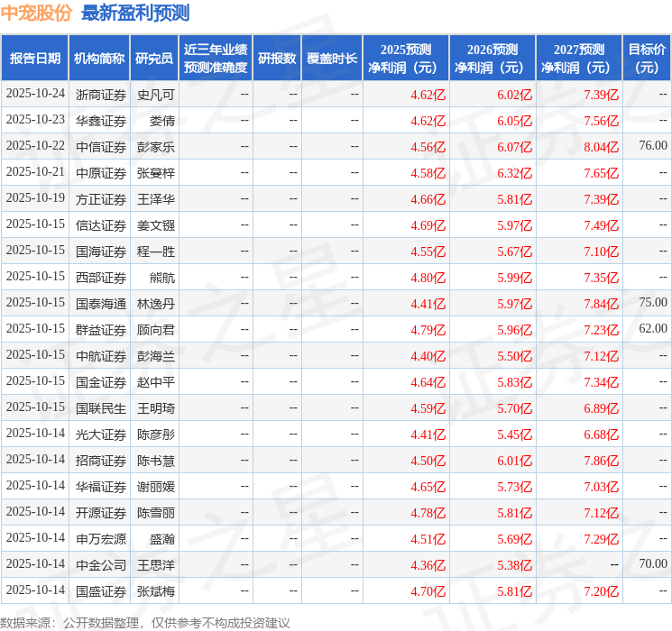Click analyst name 林逸丹
The image size is (672, 631).
[156, 304]
